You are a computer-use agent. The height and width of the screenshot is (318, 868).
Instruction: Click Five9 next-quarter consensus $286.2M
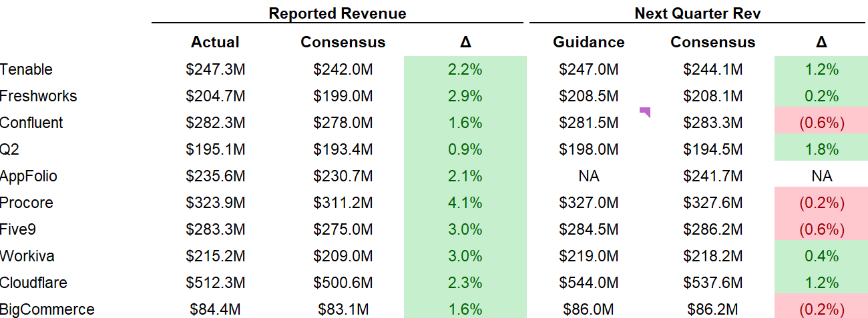pos(712,229)
